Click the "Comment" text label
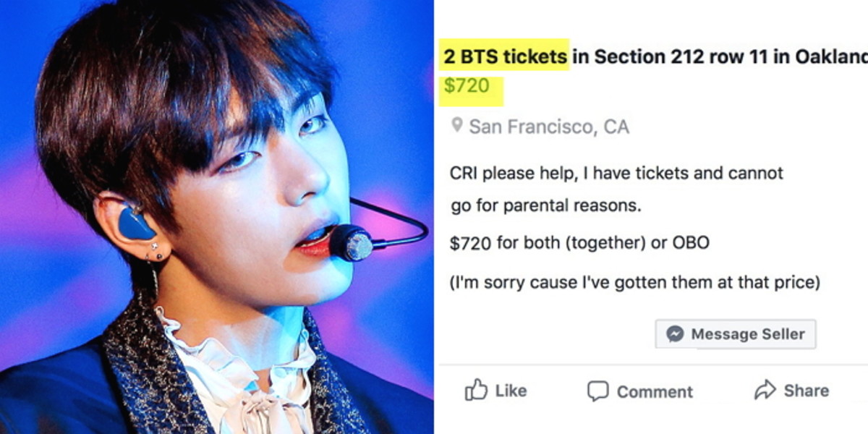The width and height of the screenshot is (868, 434). [x=655, y=391]
